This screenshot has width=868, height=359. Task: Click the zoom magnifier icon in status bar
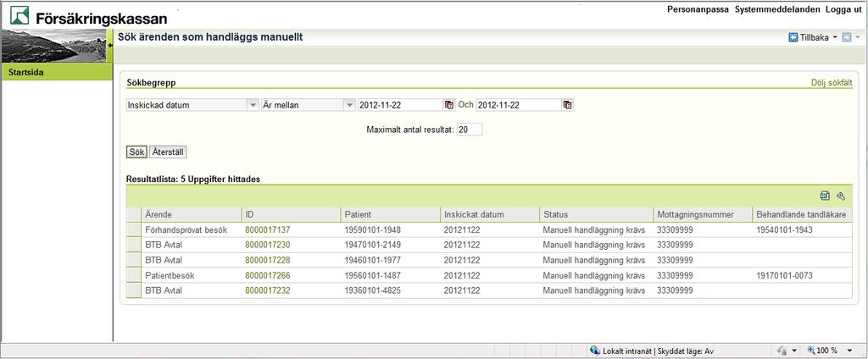pos(811,351)
